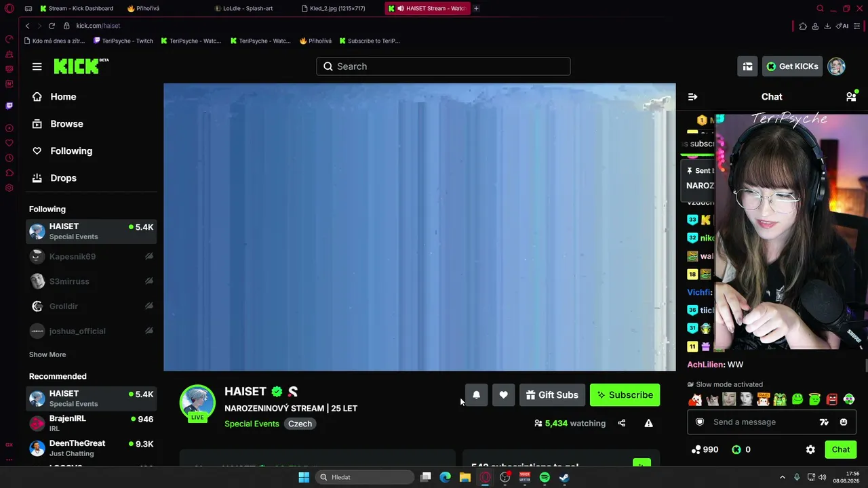Image resolution: width=868 pixels, height=488 pixels.
Task: Open File Explorer from the taskbar
Action: [x=465, y=477]
